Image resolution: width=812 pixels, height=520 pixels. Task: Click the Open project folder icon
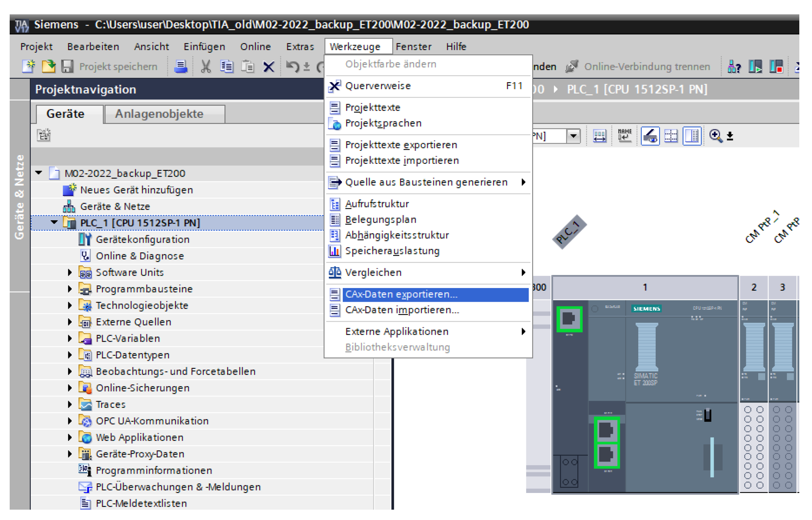pos(49,66)
